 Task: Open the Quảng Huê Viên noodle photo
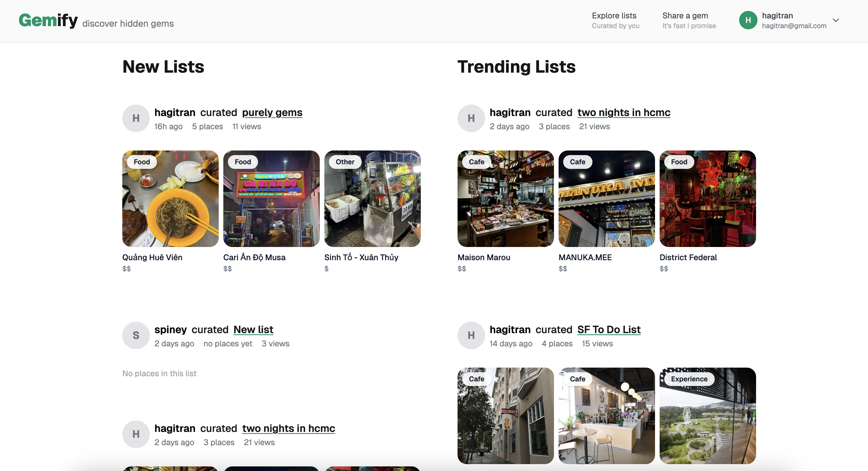click(170, 202)
